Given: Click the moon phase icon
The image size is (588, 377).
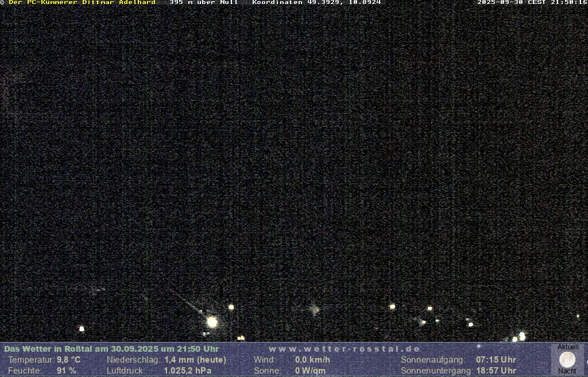Looking at the screenshot, I should coord(567,360).
